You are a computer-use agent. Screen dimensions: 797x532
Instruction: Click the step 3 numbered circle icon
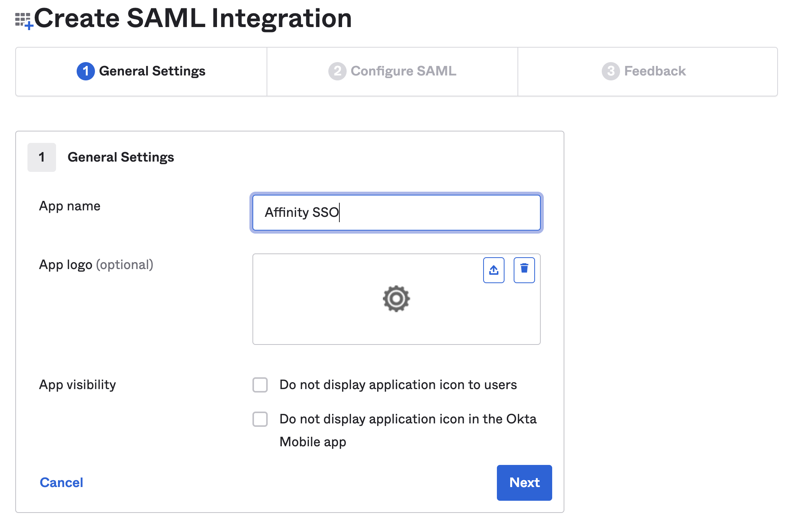pos(610,71)
